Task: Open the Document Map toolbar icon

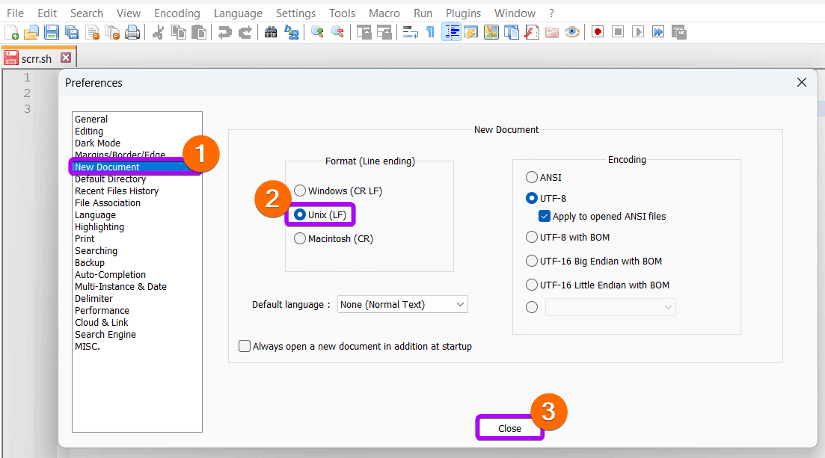Action: click(491, 33)
